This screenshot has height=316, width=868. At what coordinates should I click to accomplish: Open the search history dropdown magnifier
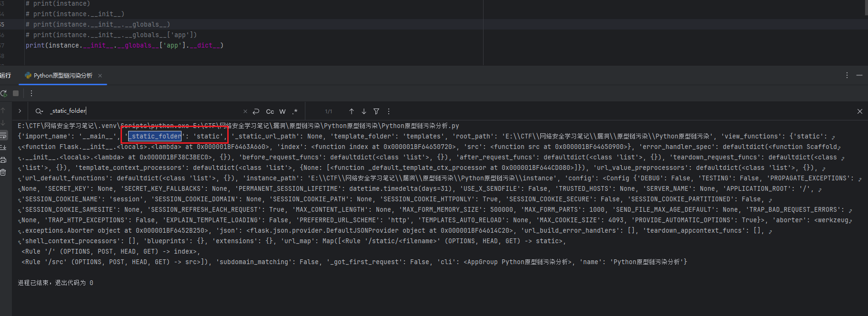click(x=39, y=111)
